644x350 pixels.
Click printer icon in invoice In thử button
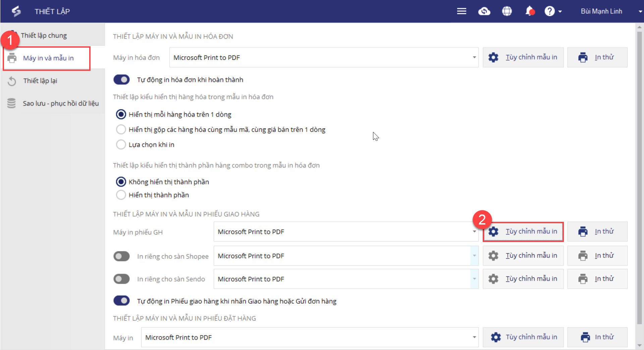pos(583,57)
